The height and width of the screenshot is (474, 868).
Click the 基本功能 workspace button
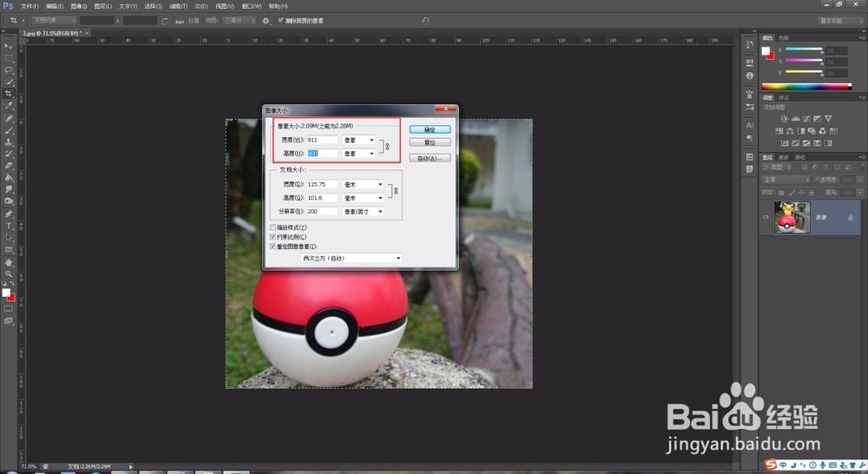(841, 21)
